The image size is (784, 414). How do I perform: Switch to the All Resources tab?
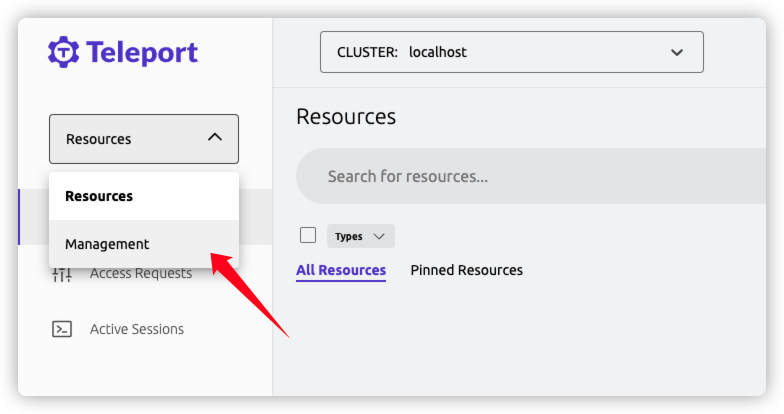coord(341,270)
